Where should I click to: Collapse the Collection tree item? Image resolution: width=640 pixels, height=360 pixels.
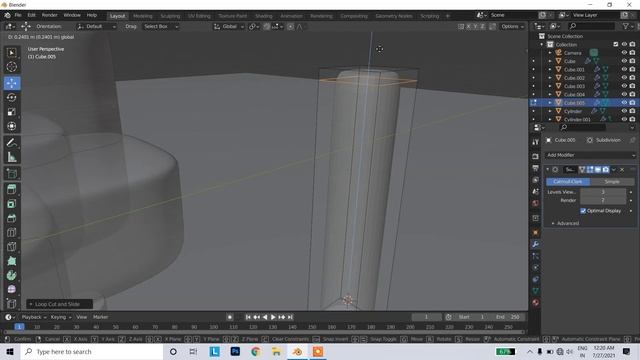(x=542, y=44)
